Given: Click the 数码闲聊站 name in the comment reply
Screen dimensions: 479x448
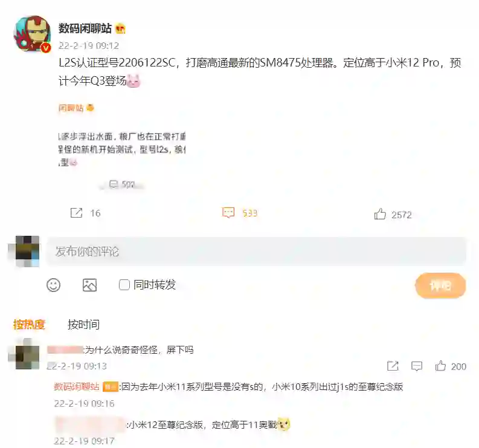Looking at the screenshot, I should (76, 387).
